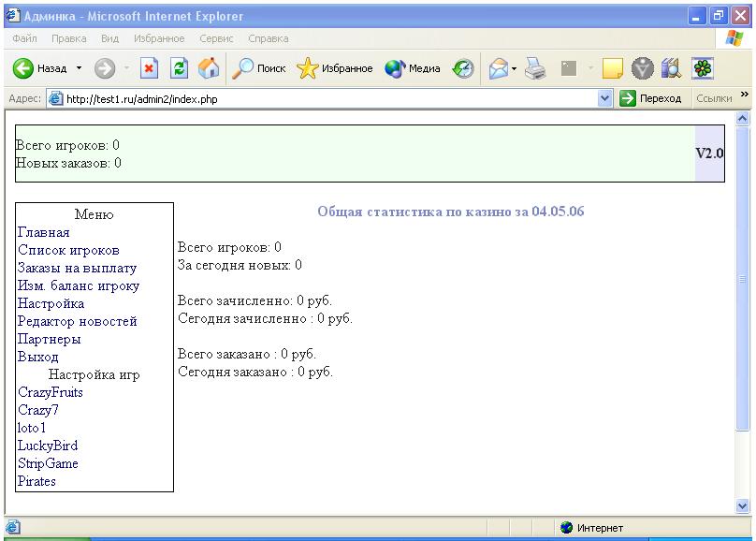This screenshot has width=756, height=541.
Task: Click the IE title bar page icon
Action: [x=13, y=15]
